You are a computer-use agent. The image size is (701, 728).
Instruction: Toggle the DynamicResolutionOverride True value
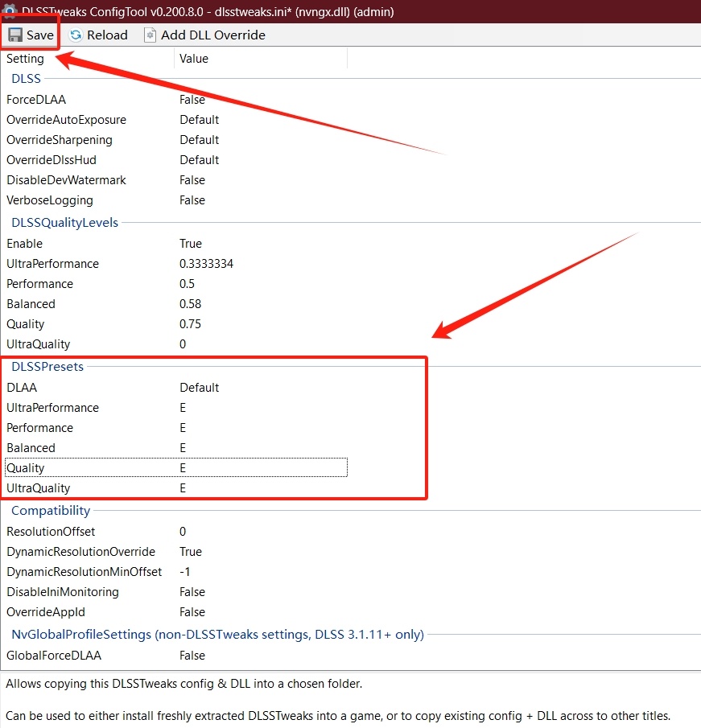[191, 552]
